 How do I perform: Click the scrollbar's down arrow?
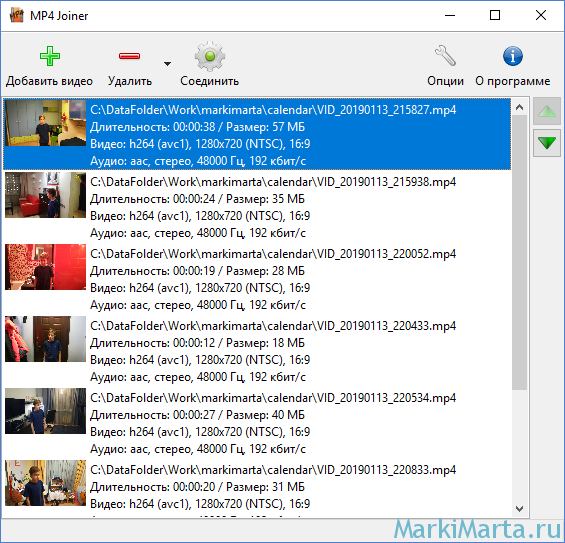point(519,509)
